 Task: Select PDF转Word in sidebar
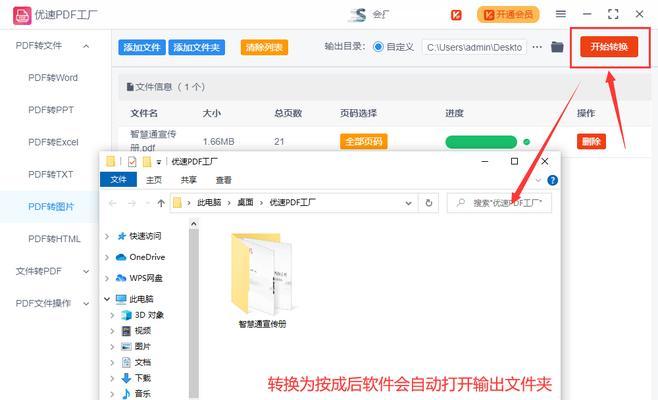[x=53, y=78]
